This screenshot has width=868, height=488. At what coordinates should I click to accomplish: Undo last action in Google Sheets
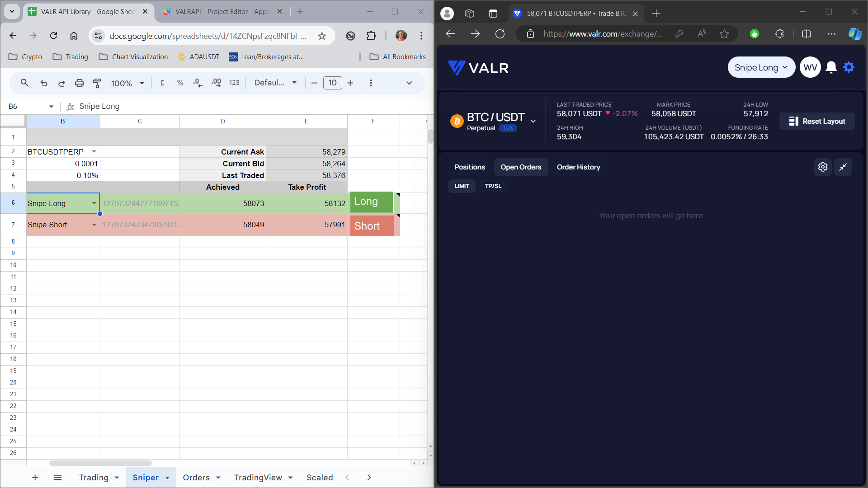(x=44, y=83)
